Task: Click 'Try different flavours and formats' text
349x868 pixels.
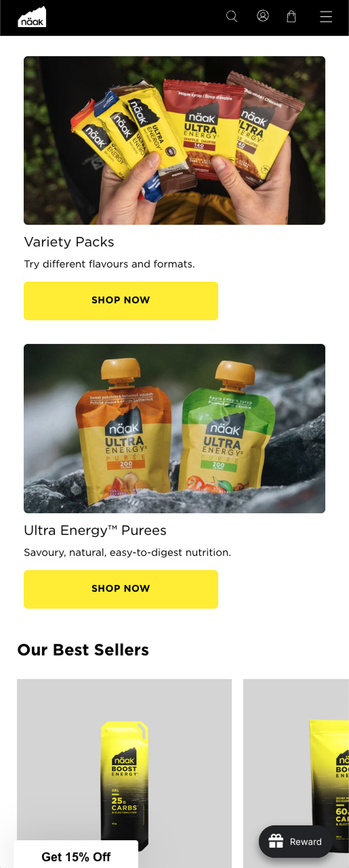Action: click(x=109, y=264)
